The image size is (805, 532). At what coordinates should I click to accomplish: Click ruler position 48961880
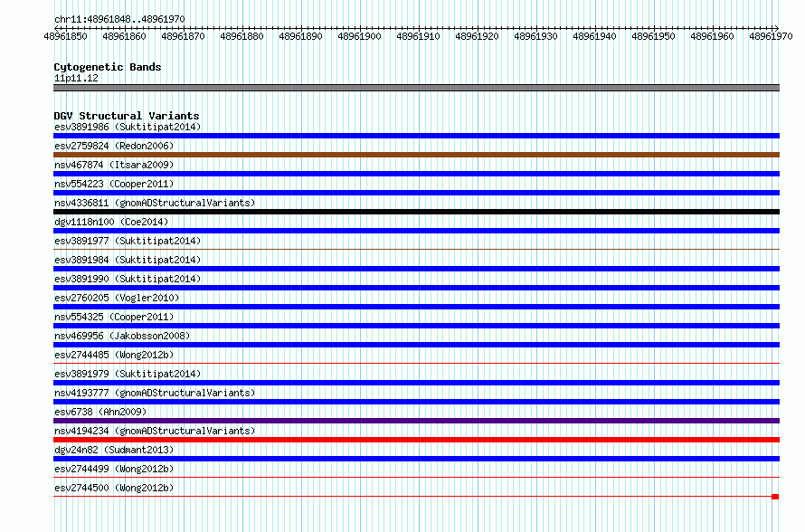(241, 36)
